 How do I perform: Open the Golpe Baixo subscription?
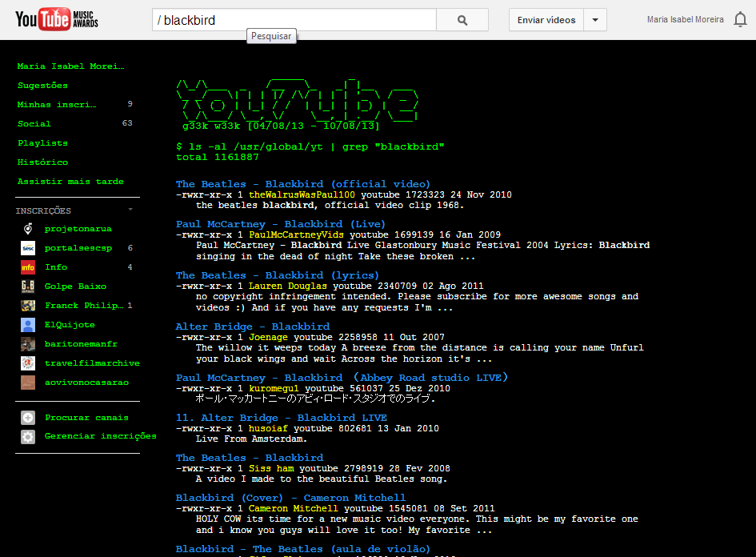[76, 287]
